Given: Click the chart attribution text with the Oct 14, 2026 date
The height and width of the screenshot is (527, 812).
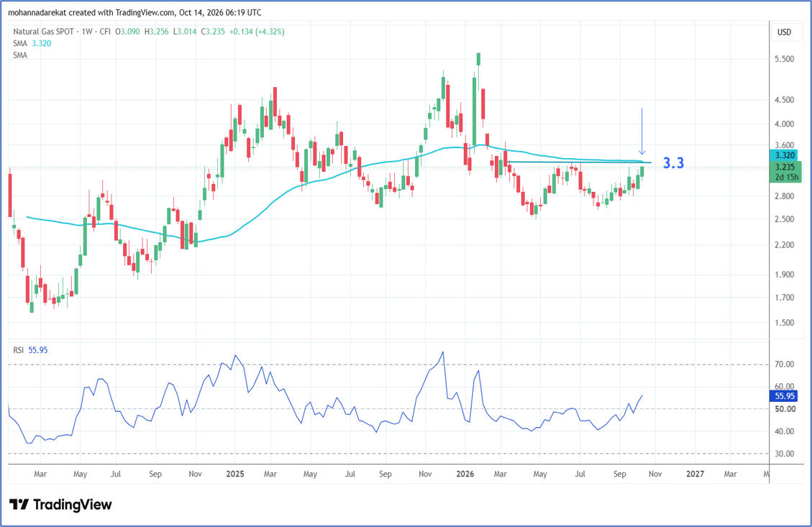Looking at the screenshot, I should click(134, 12).
